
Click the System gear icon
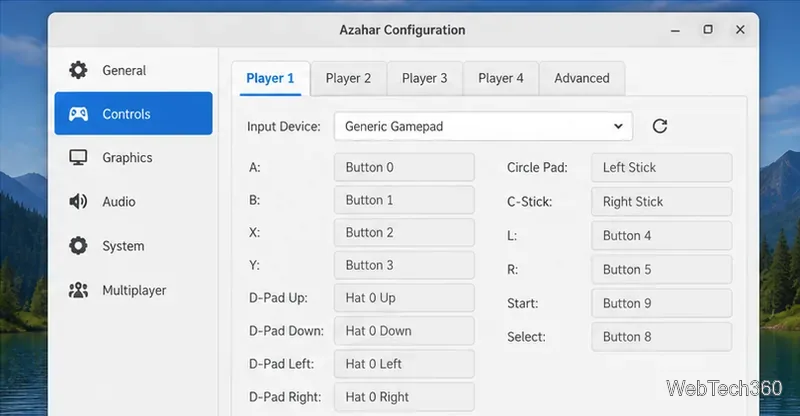78,246
